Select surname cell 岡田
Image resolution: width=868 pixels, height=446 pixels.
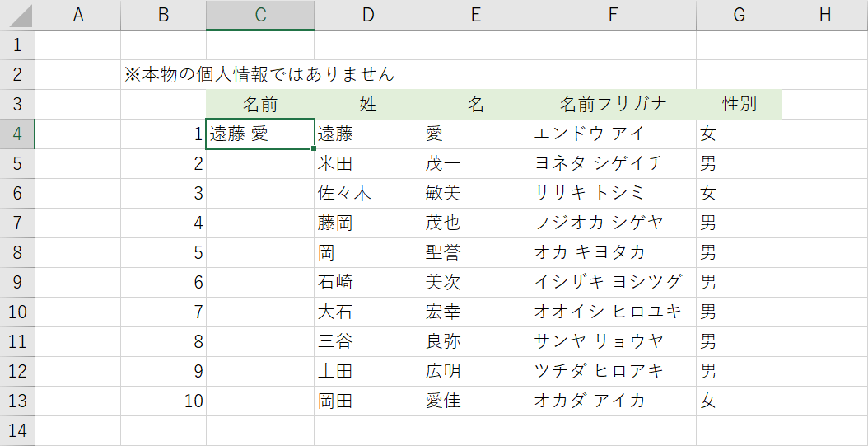[x=368, y=401]
